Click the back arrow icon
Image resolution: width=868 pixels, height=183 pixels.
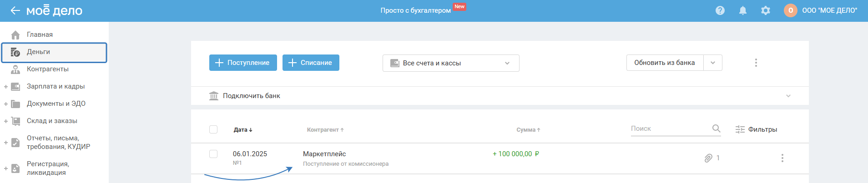point(15,10)
